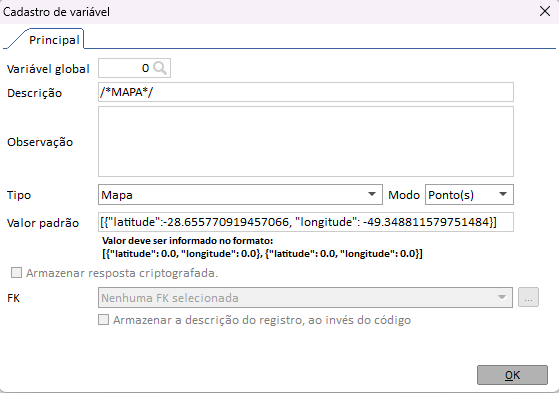
Task: Click the Descrição field containing /*MAPA*/
Action: click(306, 92)
